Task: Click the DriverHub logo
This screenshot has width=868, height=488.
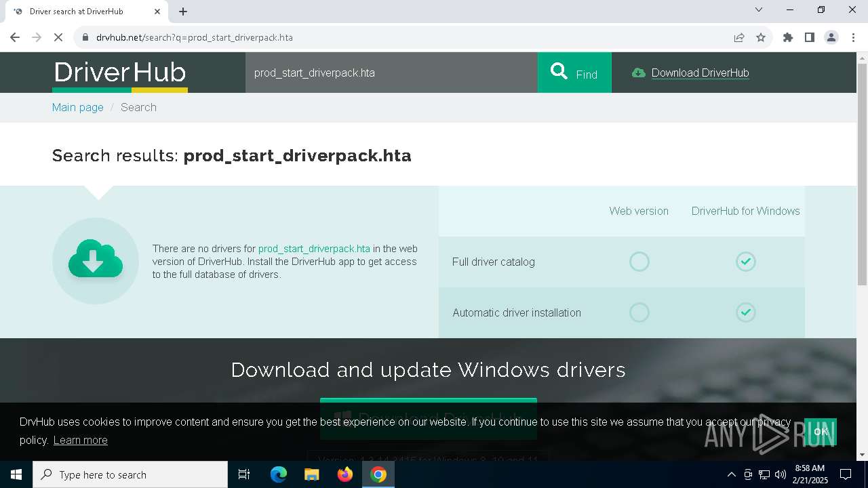Action: (x=120, y=73)
